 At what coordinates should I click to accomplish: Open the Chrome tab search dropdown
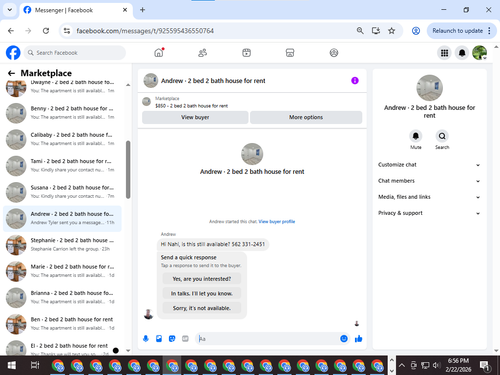[x=10, y=10]
